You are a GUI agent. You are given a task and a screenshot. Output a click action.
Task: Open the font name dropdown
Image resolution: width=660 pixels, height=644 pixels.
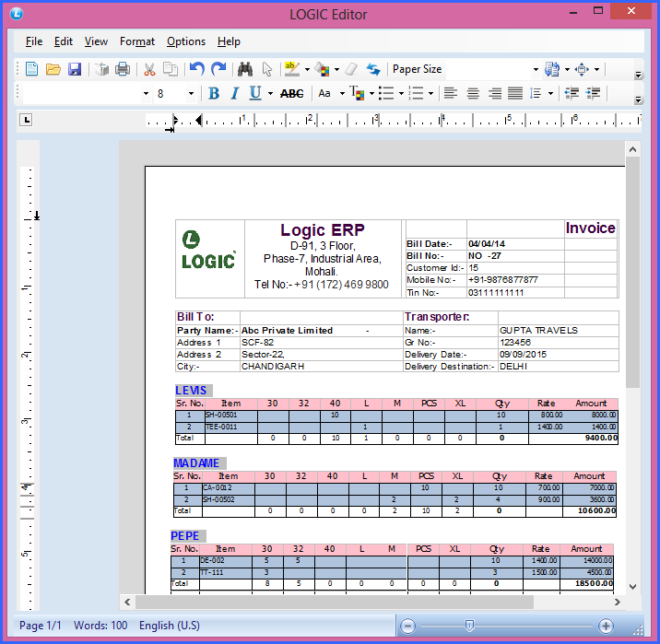click(x=146, y=93)
